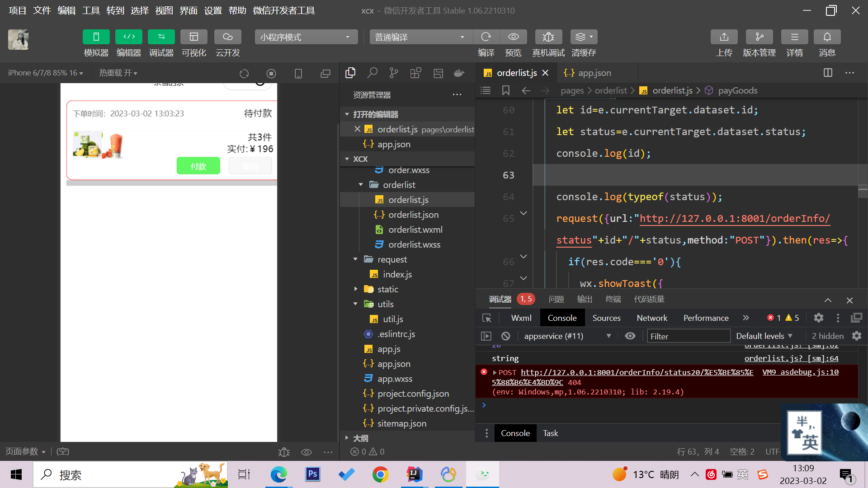The image size is (868, 488).
Task: Open the source control branch icon in sidebar
Action: click(394, 73)
